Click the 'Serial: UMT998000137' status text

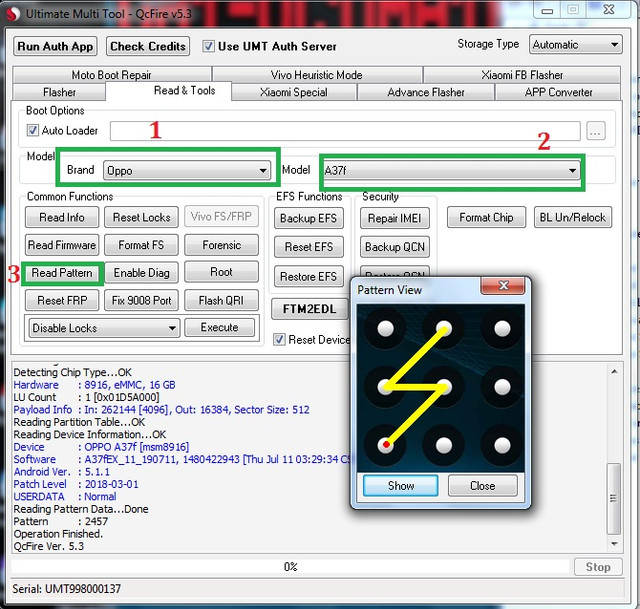click(67, 588)
